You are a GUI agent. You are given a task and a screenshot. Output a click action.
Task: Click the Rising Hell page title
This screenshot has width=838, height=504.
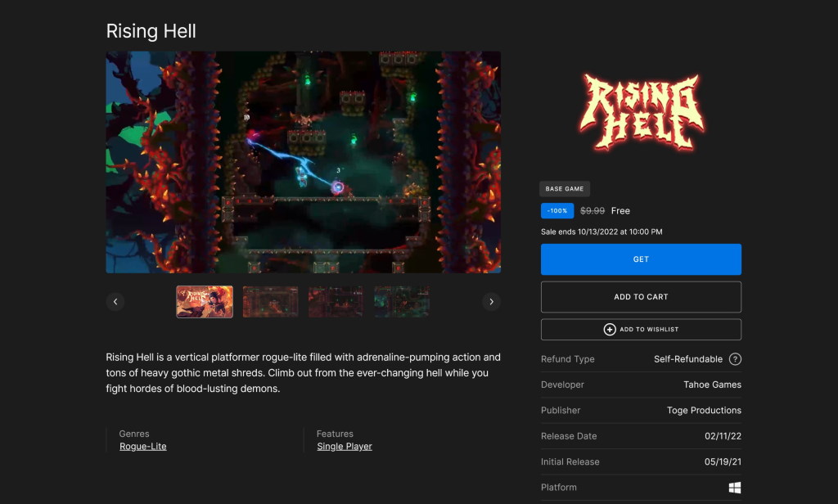151,31
